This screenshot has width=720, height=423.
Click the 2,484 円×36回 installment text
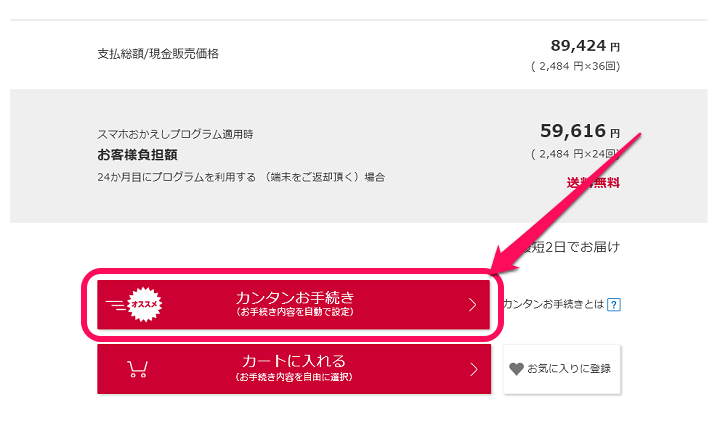pyautogui.click(x=575, y=67)
